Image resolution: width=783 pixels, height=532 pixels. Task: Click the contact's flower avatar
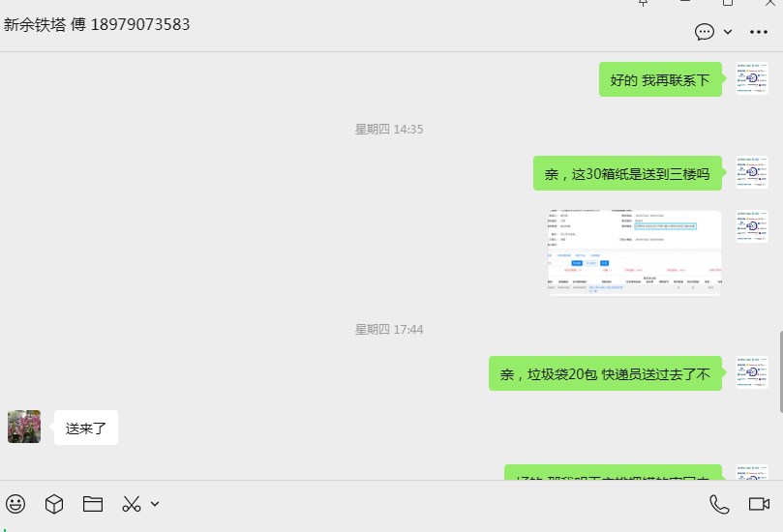pyautogui.click(x=24, y=427)
